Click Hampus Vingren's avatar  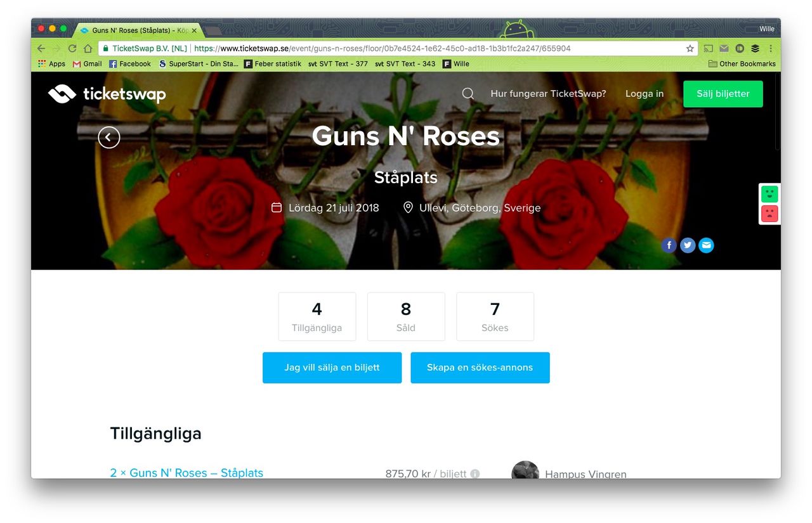point(525,470)
